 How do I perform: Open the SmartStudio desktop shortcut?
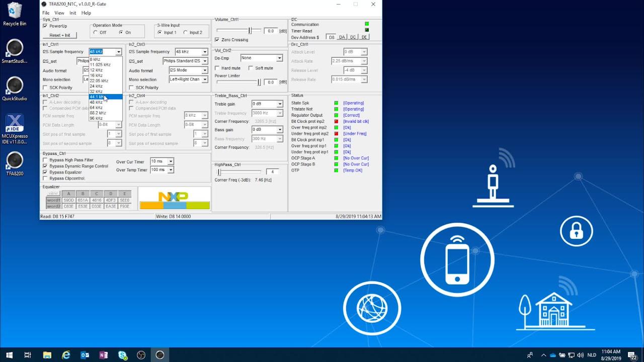tap(15, 49)
